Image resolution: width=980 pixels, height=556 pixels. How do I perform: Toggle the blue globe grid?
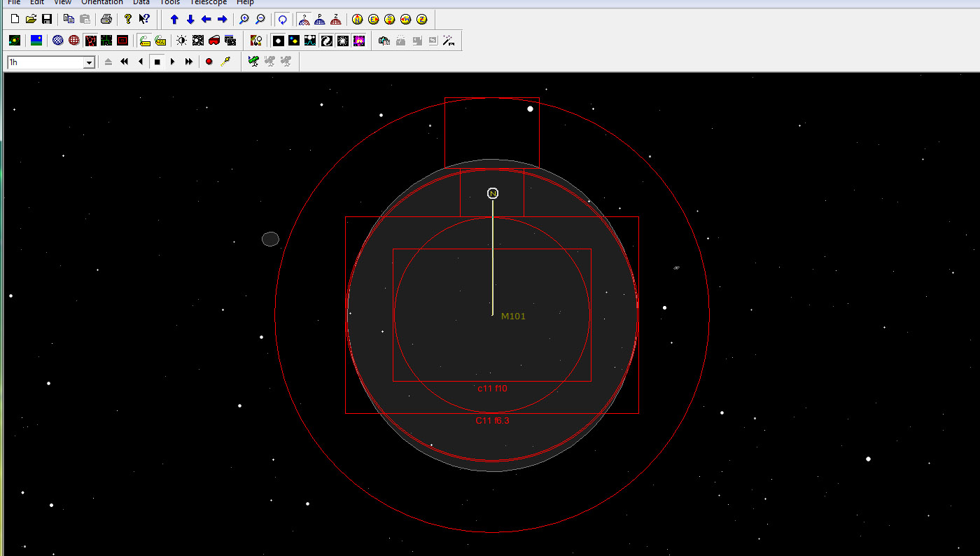coord(58,41)
